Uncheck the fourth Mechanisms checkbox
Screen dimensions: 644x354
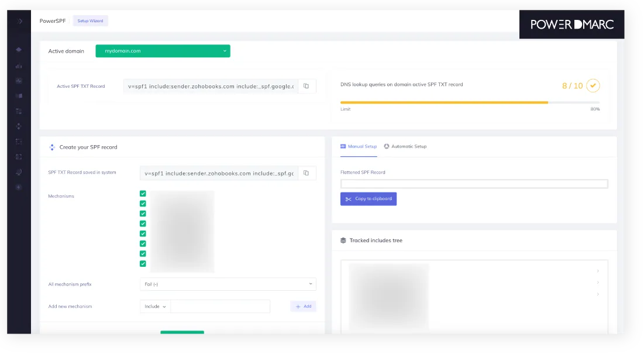pos(143,224)
